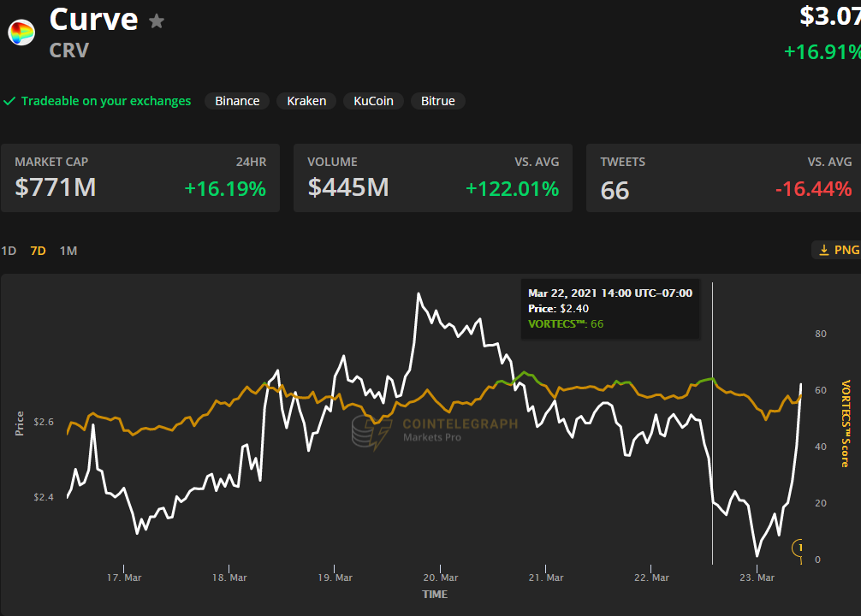
Task: Click the $2.6 price axis label
Action: coord(44,422)
